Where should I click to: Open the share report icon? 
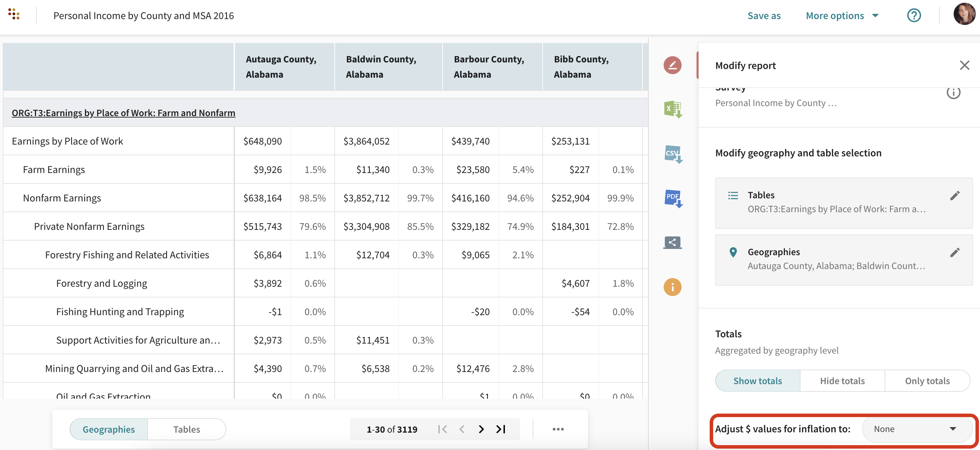[x=672, y=242]
